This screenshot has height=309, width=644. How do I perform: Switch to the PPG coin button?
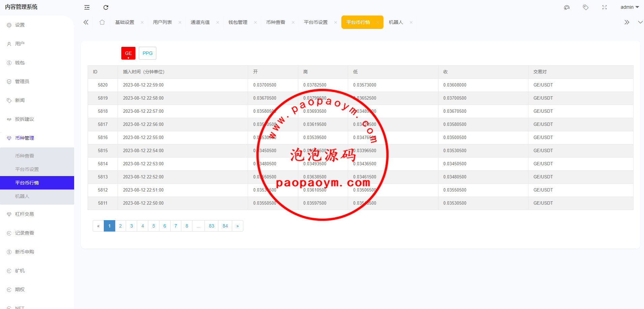[x=148, y=53]
